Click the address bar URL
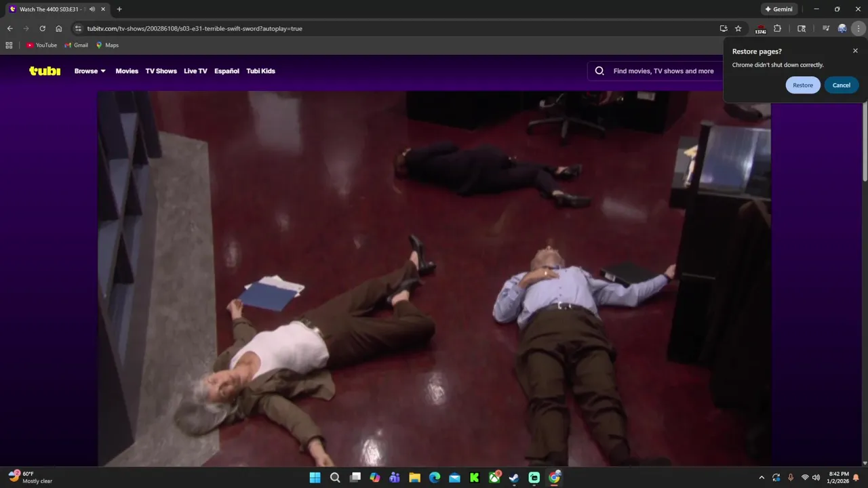Screen dimensions: 868x488 195,28
